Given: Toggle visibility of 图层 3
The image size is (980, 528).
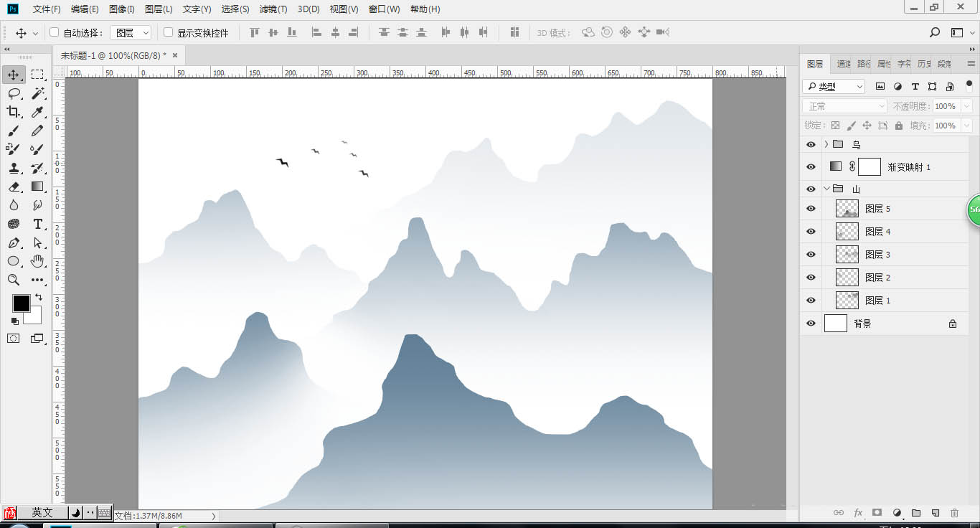Looking at the screenshot, I should 811,255.
